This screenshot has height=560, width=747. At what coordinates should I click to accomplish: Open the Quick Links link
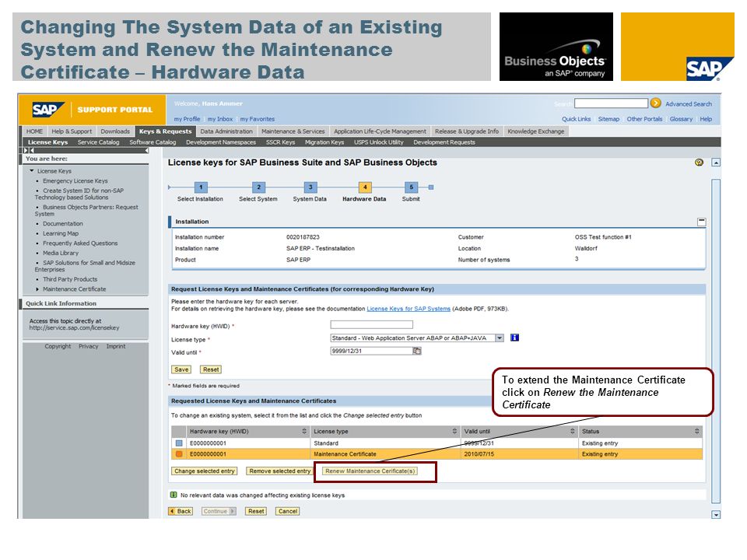[x=576, y=119]
